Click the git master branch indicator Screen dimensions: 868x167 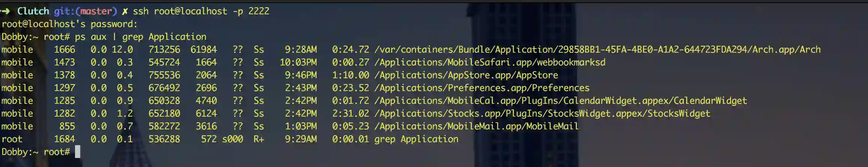click(86, 11)
